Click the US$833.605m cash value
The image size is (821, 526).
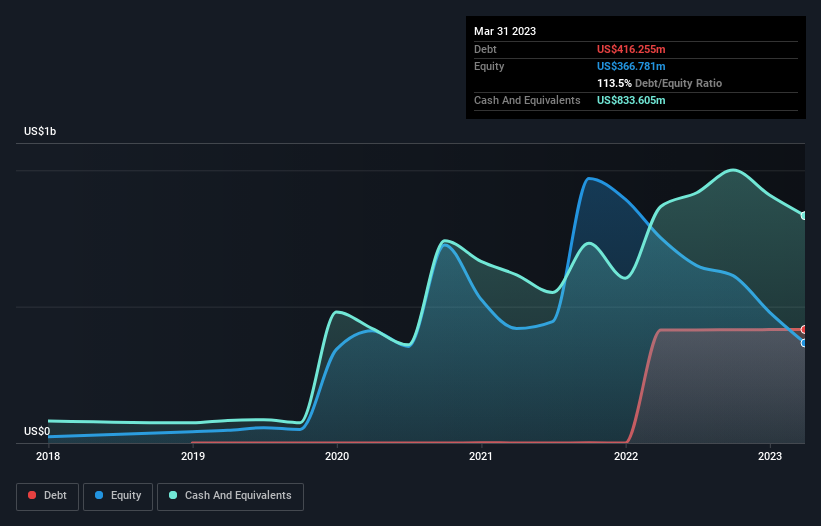[x=631, y=100]
